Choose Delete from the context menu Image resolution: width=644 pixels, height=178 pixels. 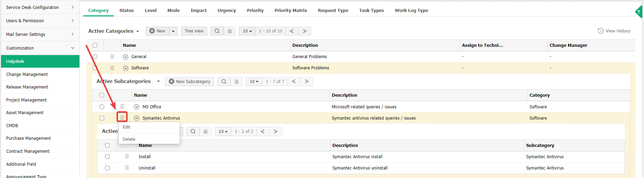(x=129, y=139)
